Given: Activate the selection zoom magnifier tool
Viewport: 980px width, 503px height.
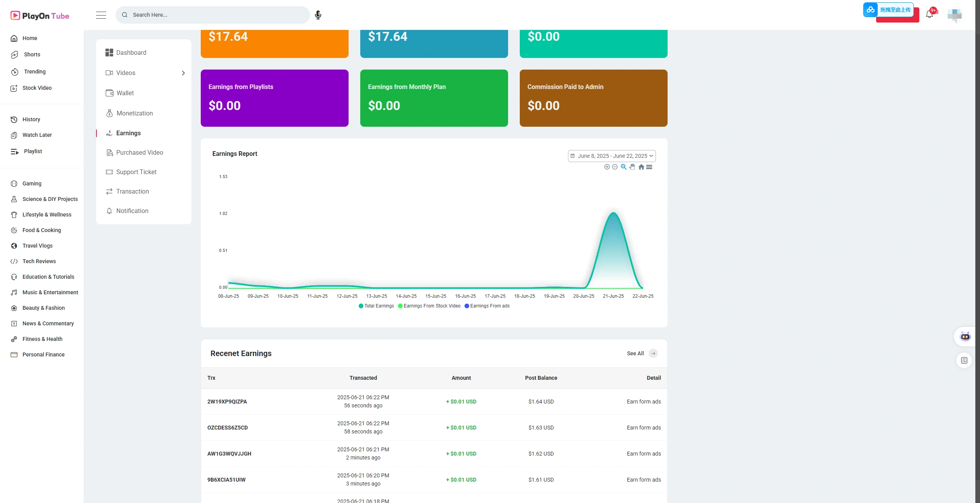Looking at the screenshot, I should [624, 167].
